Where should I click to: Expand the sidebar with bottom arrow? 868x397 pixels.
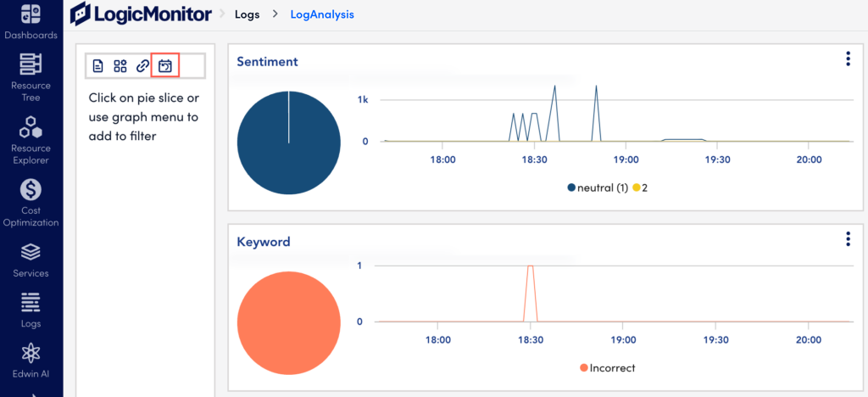coord(31,393)
